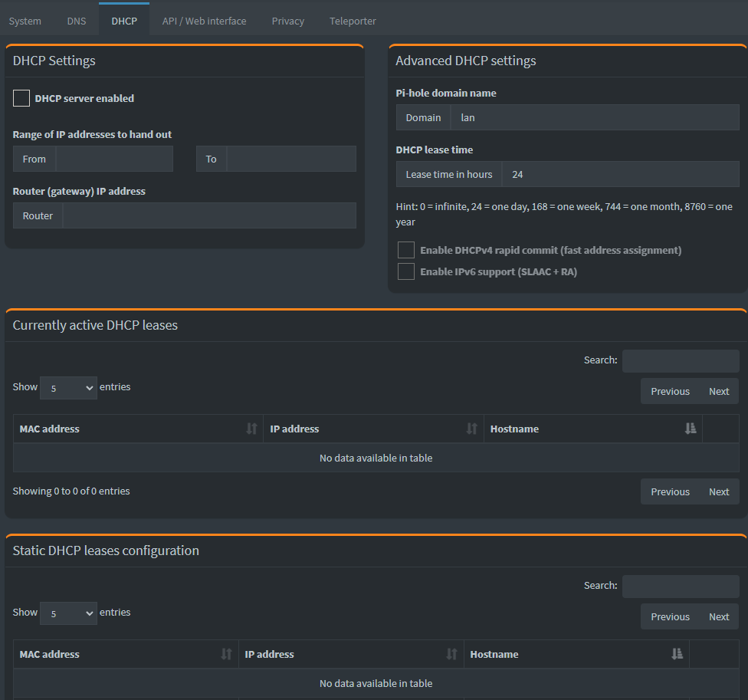
Task: Toggle IPv6 support (SLAAC + RA)
Action: point(406,271)
